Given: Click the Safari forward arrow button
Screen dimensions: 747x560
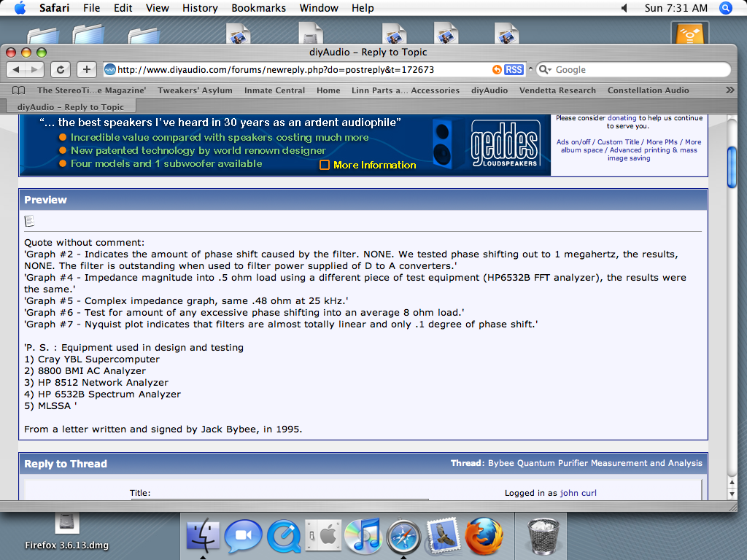Looking at the screenshot, I should [34, 69].
